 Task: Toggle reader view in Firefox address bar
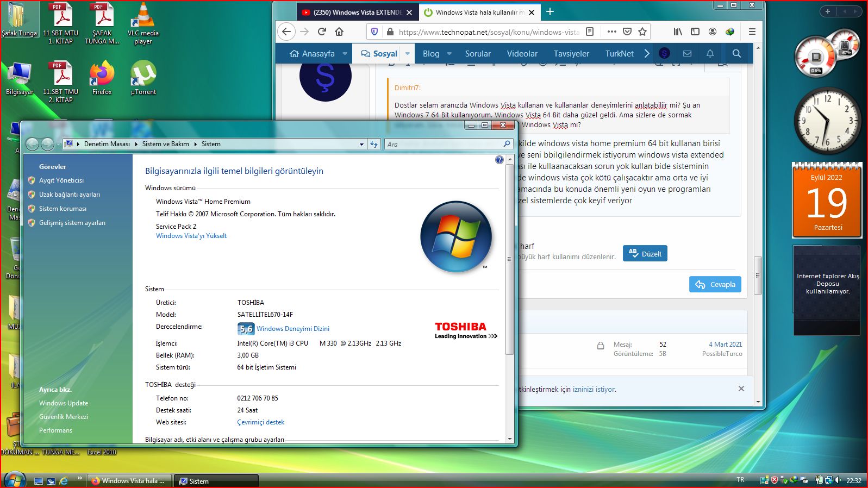590,32
